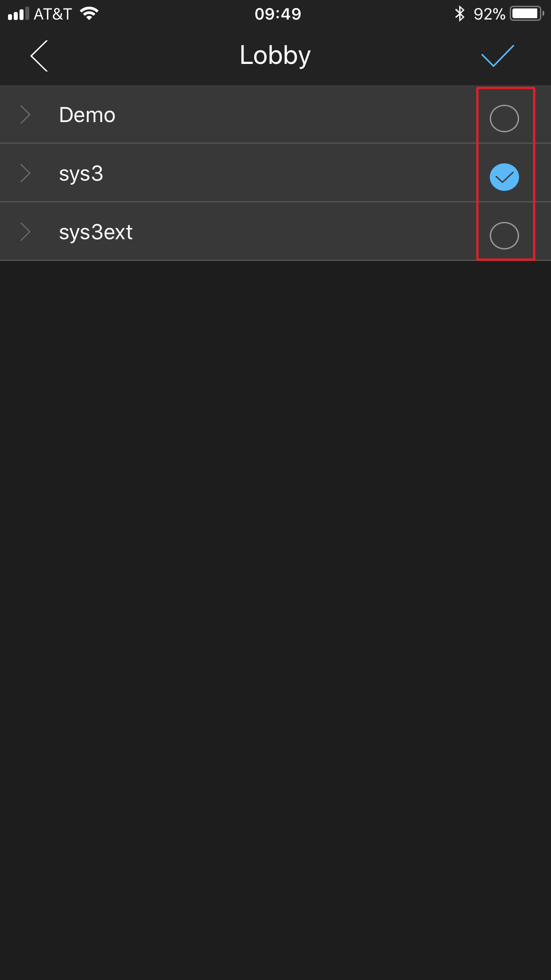Viewport: 551px width, 980px height.
Task: Tap the 09:49 clock in status bar
Action: 278,14
